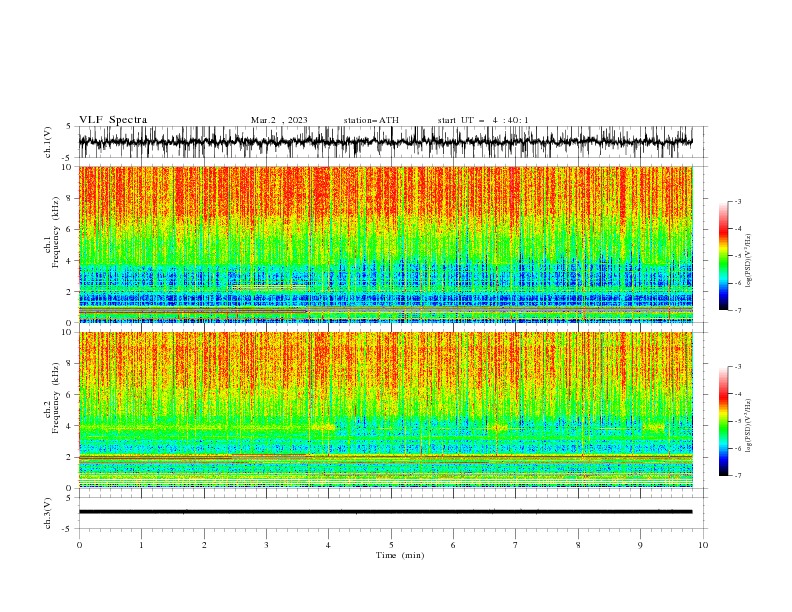Click the ch.2 'Frequency (kHz)' axis label

55,398
